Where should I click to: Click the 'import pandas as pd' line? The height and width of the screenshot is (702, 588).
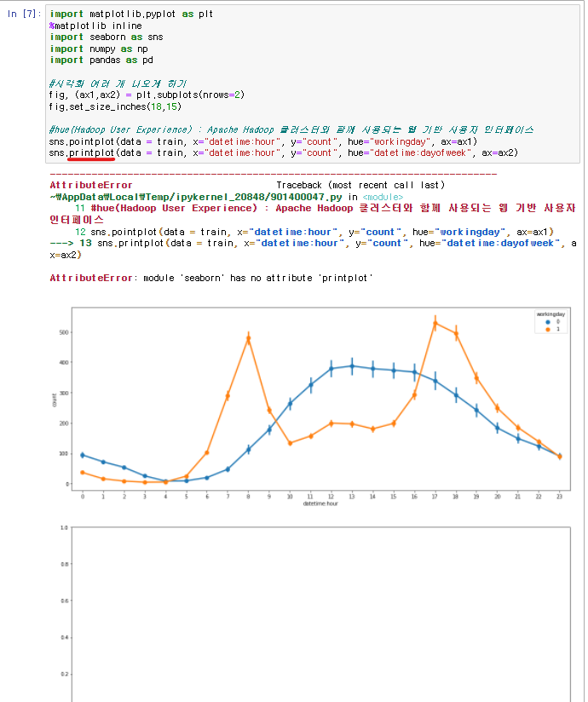101,60
